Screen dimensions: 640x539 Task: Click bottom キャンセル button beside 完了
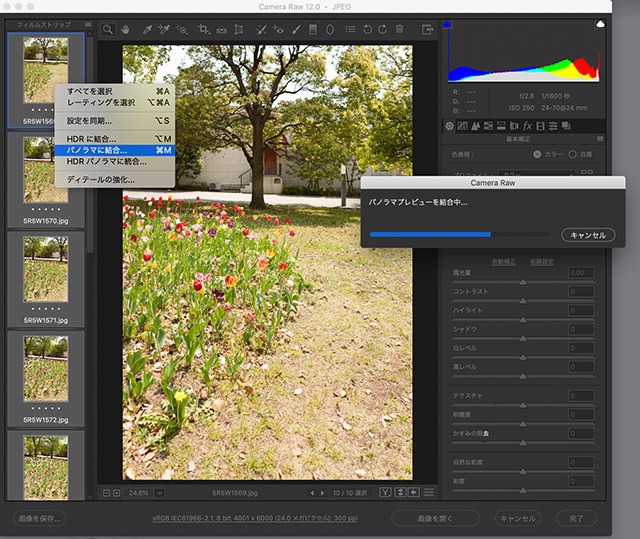click(518, 519)
